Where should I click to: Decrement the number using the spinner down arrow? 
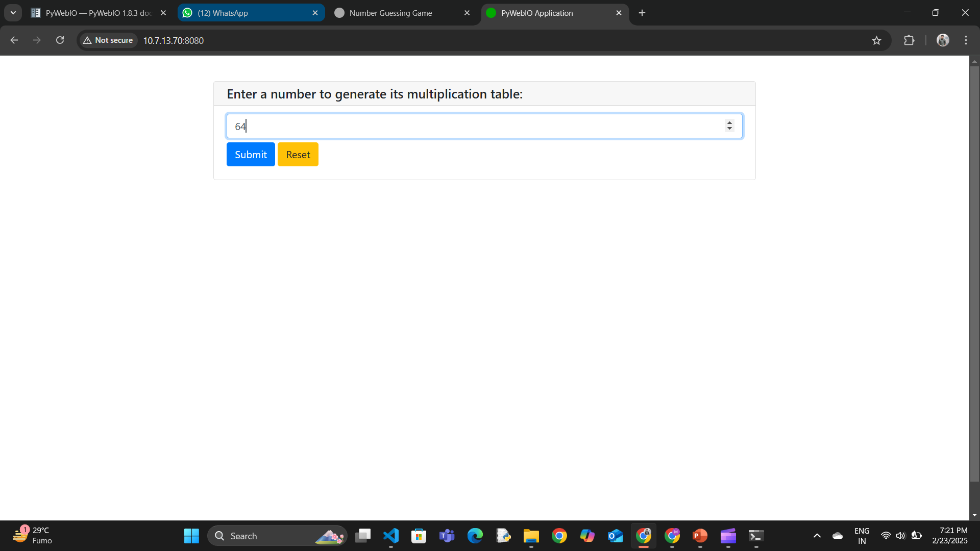tap(729, 129)
